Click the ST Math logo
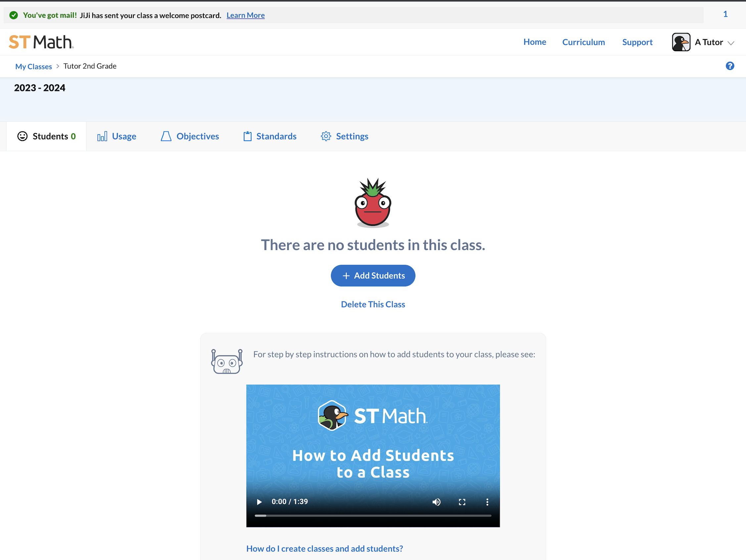The height and width of the screenshot is (560, 746). point(40,42)
